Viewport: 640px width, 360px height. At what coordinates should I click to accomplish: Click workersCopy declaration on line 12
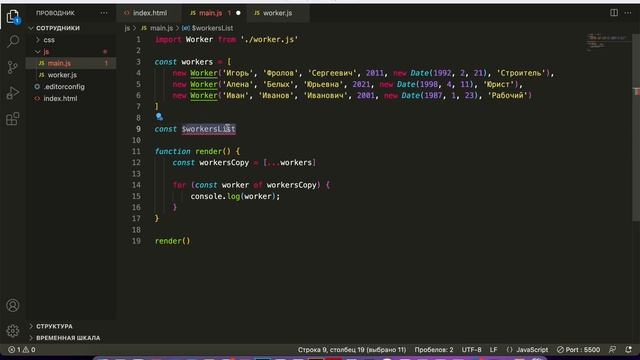[224, 163]
